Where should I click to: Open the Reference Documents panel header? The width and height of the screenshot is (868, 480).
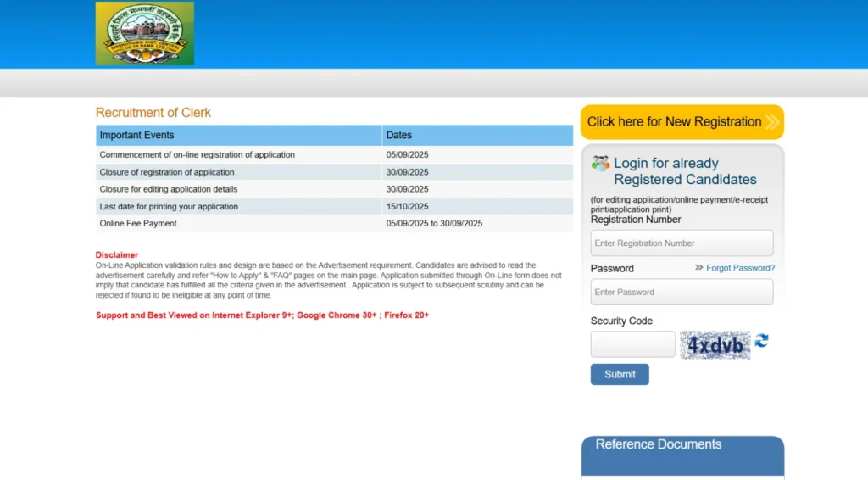pyautogui.click(x=682, y=455)
